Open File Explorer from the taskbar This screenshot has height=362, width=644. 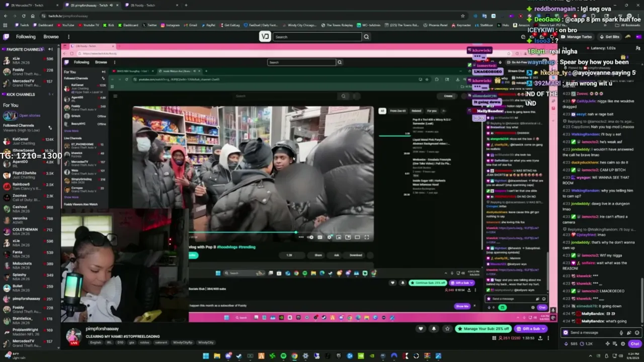click(x=217, y=356)
